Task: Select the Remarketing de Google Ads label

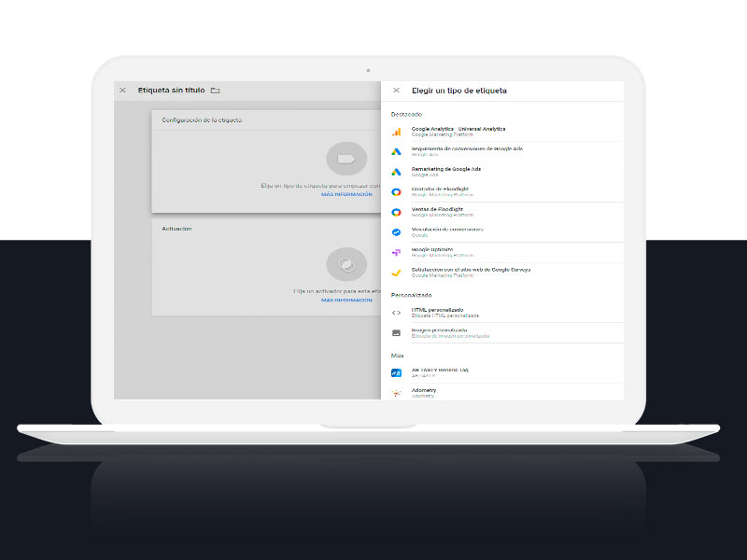Action: click(x=446, y=169)
